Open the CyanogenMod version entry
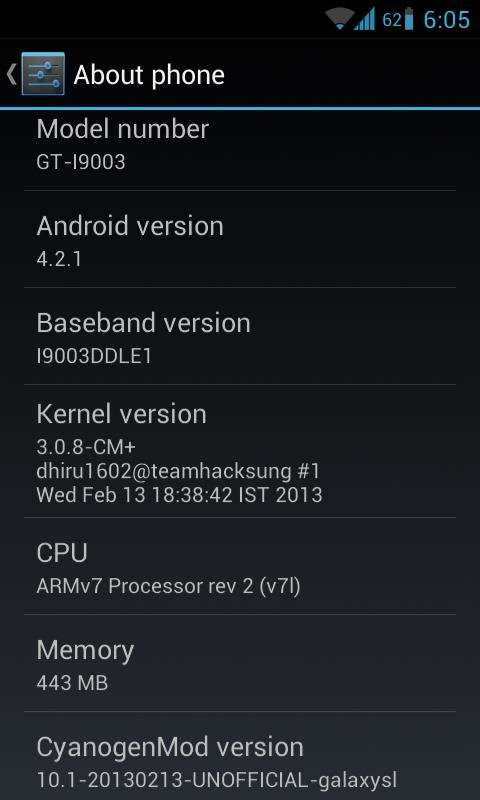The width and height of the screenshot is (480, 800). point(240,756)
